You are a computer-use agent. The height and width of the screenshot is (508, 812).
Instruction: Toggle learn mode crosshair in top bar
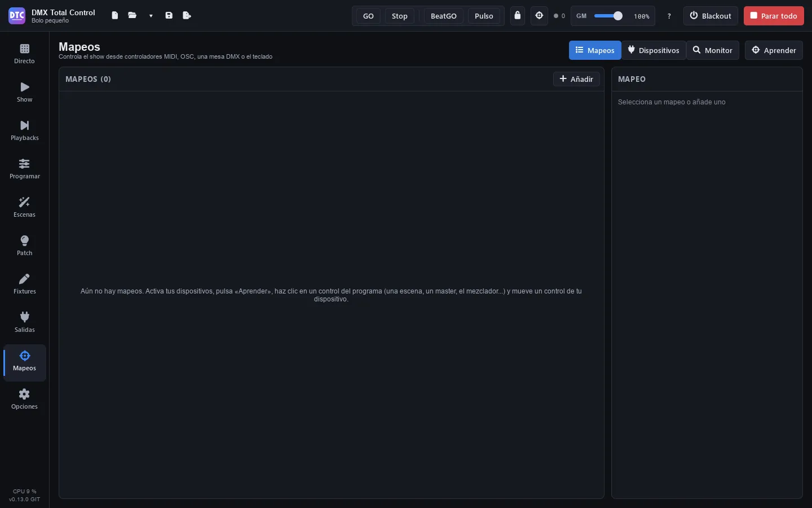(x=539, y=16)
